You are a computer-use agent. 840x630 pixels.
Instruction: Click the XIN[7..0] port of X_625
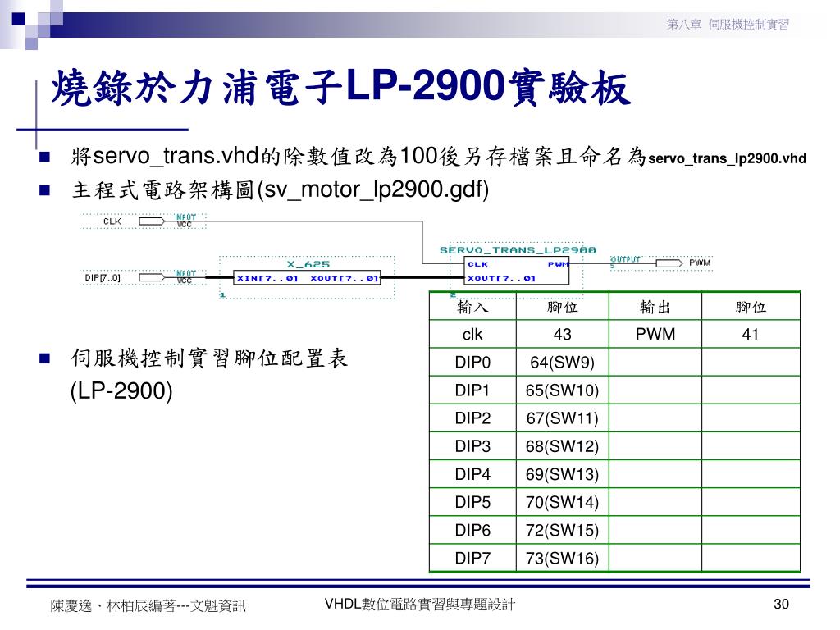coord(267,278)
